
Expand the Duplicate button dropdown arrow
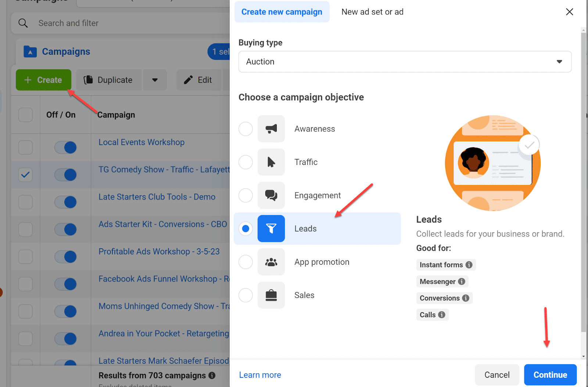tap(155, 80)
